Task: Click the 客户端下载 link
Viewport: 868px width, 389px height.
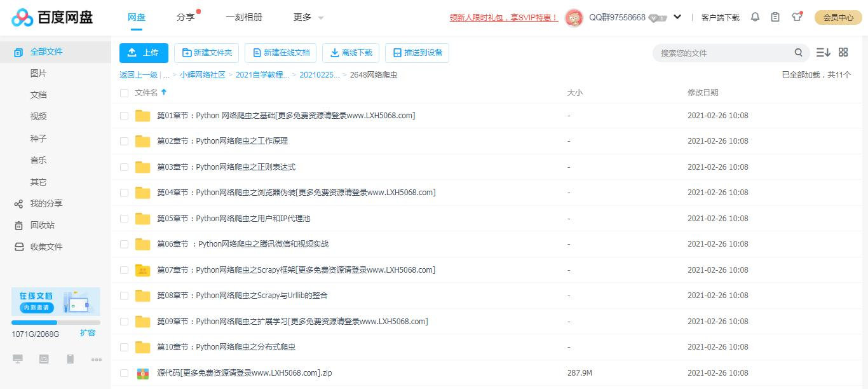Action: pos(720,18)
